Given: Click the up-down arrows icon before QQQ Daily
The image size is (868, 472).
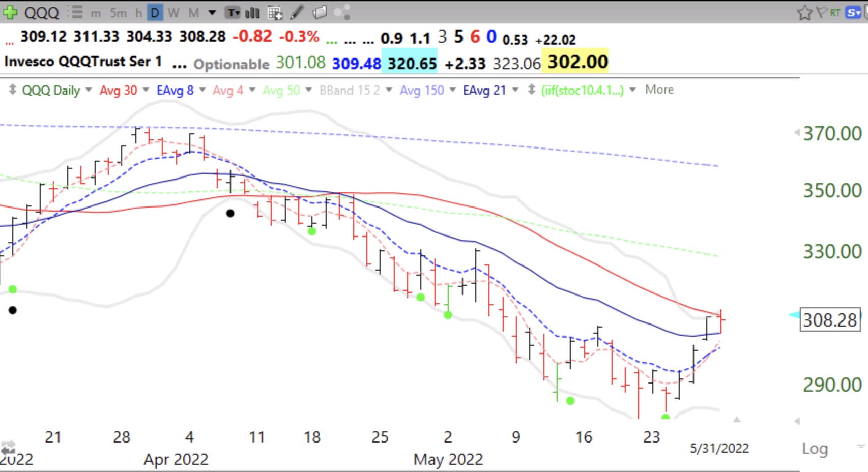Looking at the screenshot, I should click(13, 90).
